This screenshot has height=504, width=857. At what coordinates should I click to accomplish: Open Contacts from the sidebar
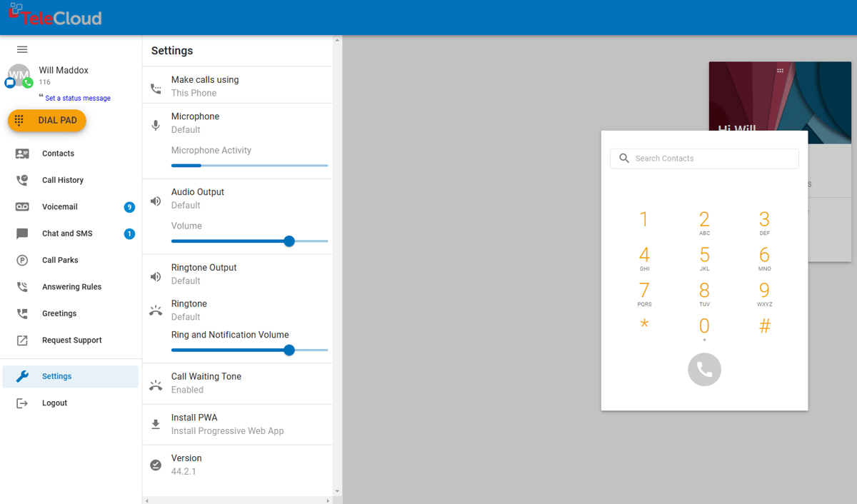click(58, 153)
